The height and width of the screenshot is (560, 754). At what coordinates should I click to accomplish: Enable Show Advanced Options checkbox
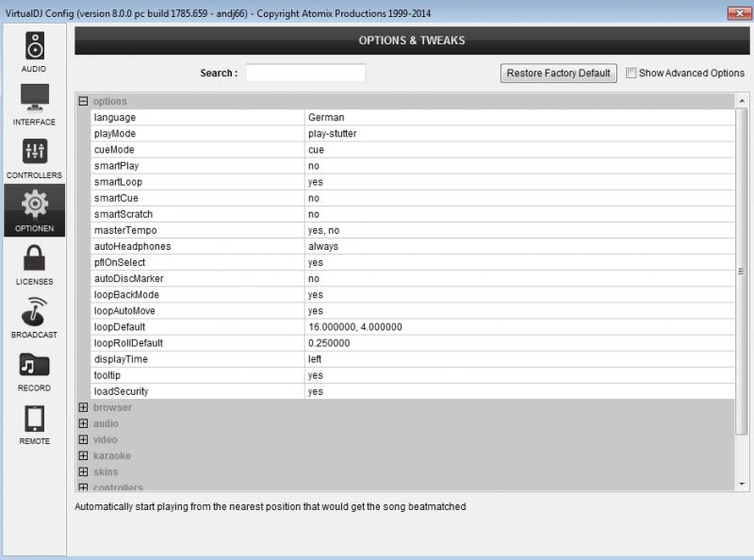[631, 73]
